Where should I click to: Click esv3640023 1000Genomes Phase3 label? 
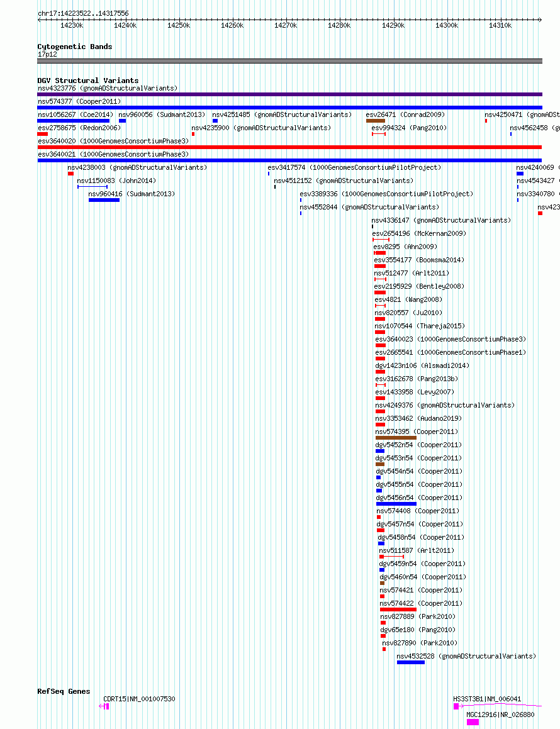coord(451,340)
